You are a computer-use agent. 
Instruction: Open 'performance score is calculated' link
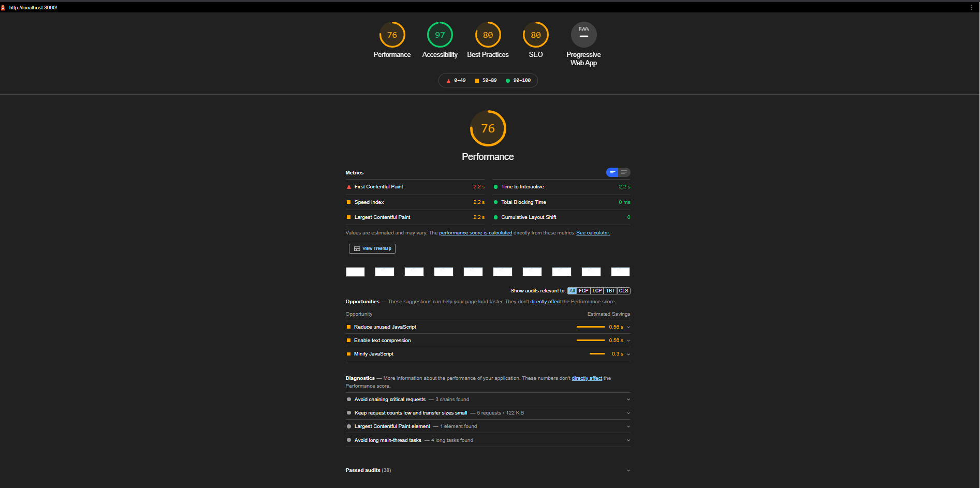click(475, 233)
